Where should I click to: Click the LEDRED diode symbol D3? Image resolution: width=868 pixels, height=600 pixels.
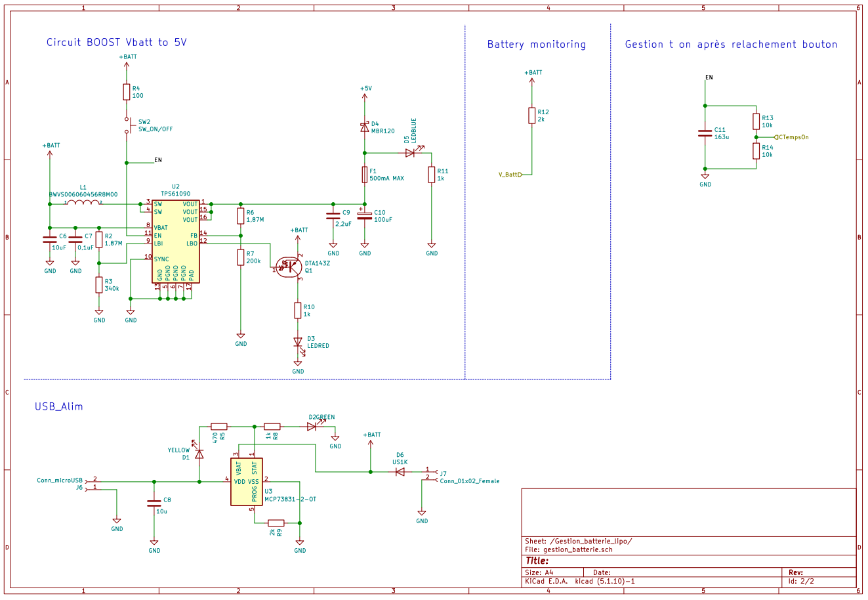click(x=299, y=341)
